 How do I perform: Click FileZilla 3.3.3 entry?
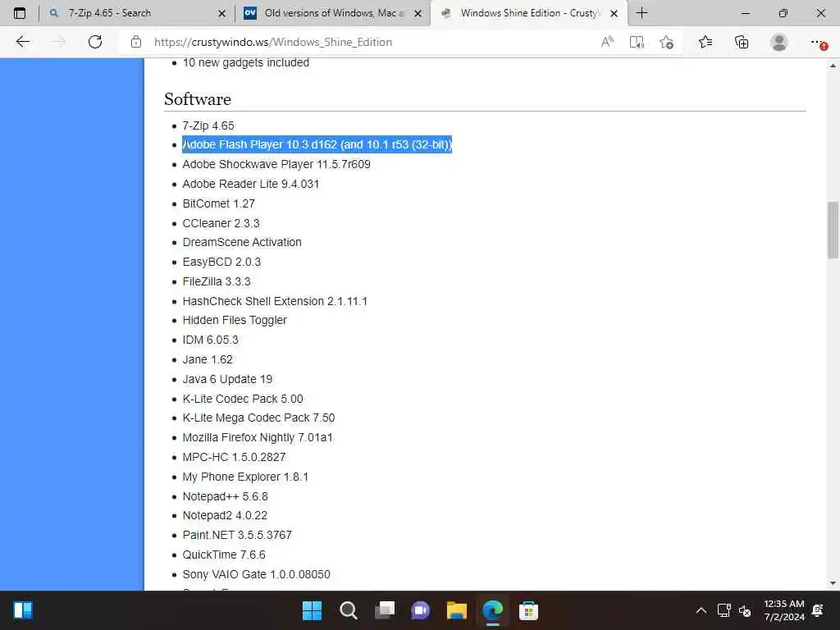(x=217, y=281)
